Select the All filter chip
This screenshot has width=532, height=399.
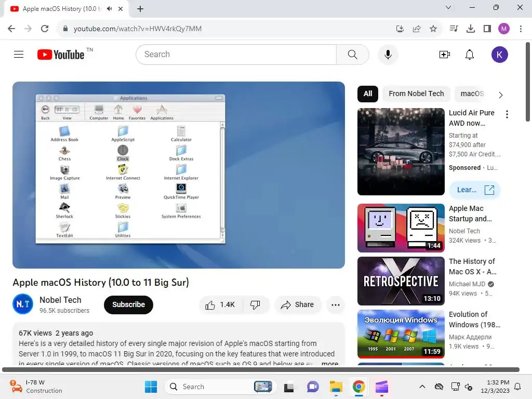click(368, 94)
